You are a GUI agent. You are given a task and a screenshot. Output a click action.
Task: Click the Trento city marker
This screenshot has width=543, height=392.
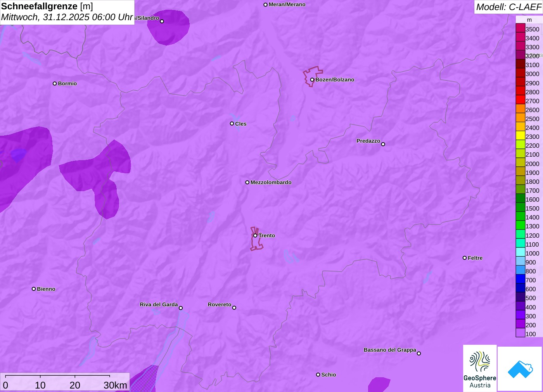coord(255,235)
